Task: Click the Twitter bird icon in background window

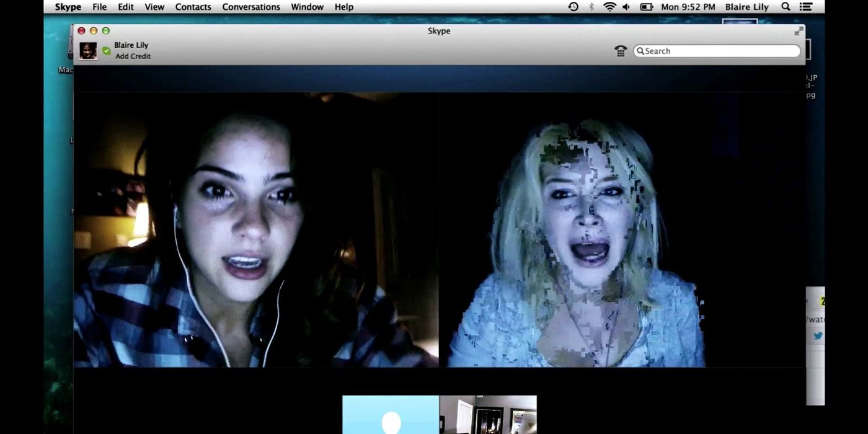Action: click(818, 336)
